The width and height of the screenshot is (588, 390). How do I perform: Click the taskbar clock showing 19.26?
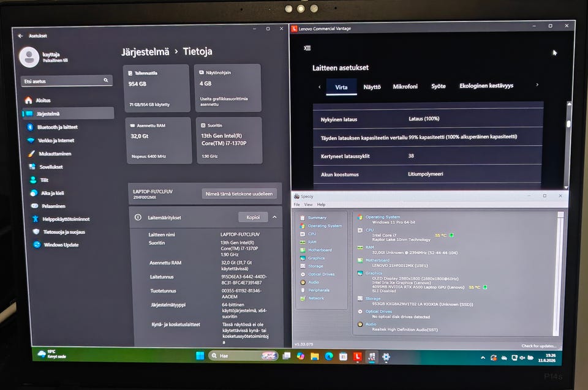click(x=548, y=358)
